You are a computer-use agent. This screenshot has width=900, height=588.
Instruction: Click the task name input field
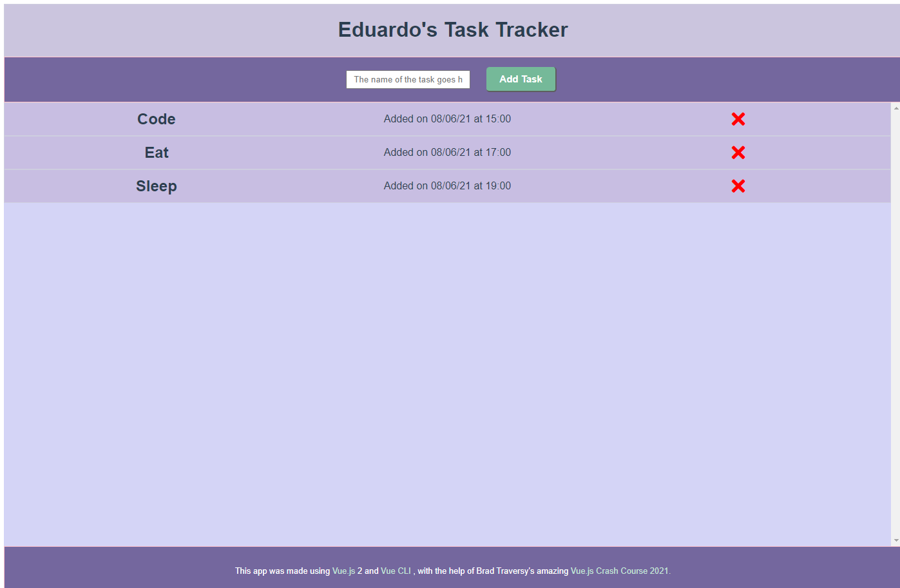tap(408, 79)
